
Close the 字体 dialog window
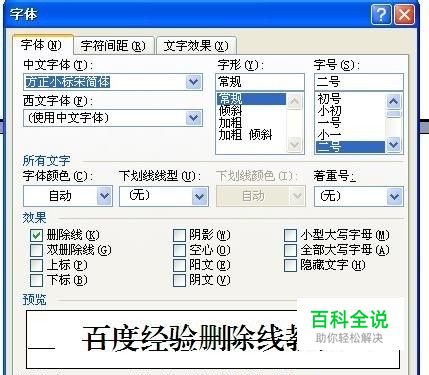tap(404, 15)
